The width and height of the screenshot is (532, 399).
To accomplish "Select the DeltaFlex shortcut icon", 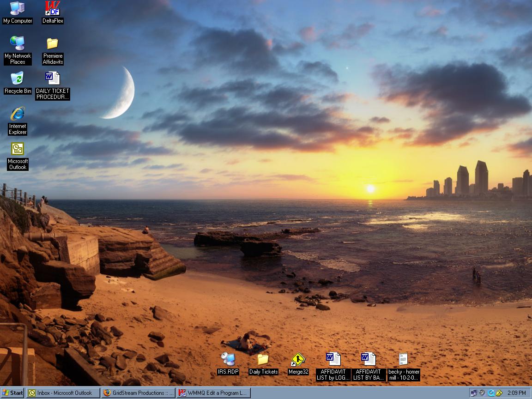I will click(x=53, y=9).
